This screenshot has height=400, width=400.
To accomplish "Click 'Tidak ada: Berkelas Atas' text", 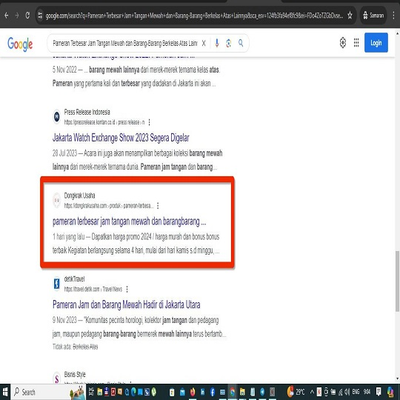I will click(x=75, y=347).
